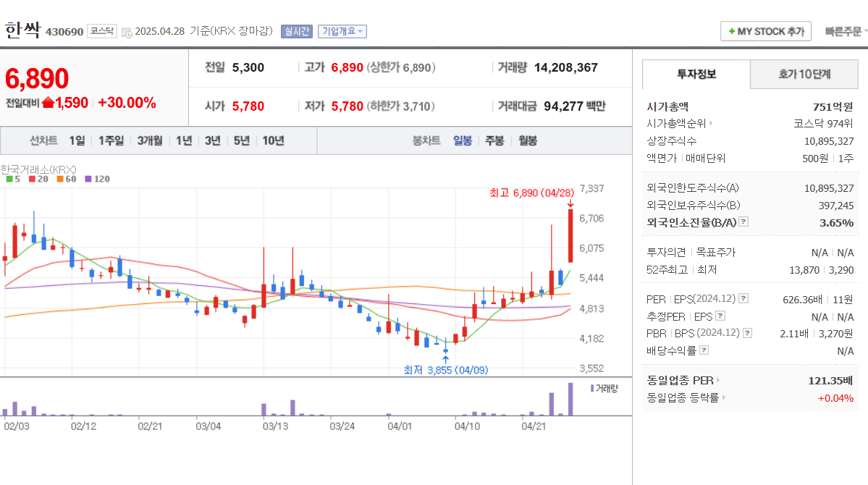868x485 pixels.
Task: Click the PBR | BPS help icon
Action: (x=746, y=333)
